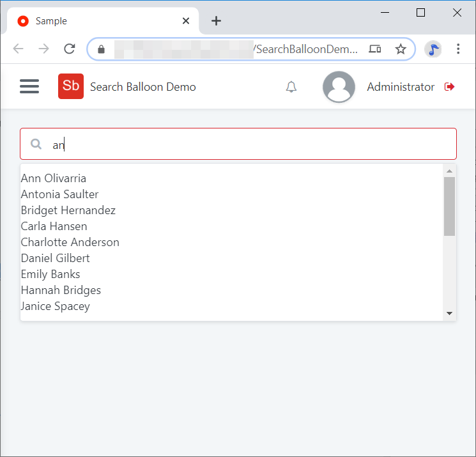This screenshot has width=476, height=457.
Task: Click the Search Balloon Demo title
Action: coord(143,87)
